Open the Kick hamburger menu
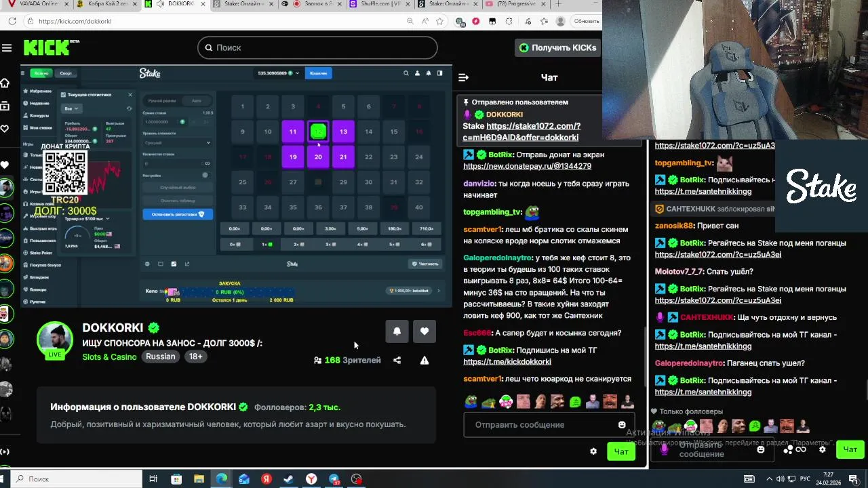Screen dimensions: 868x488 coord(7,47)
